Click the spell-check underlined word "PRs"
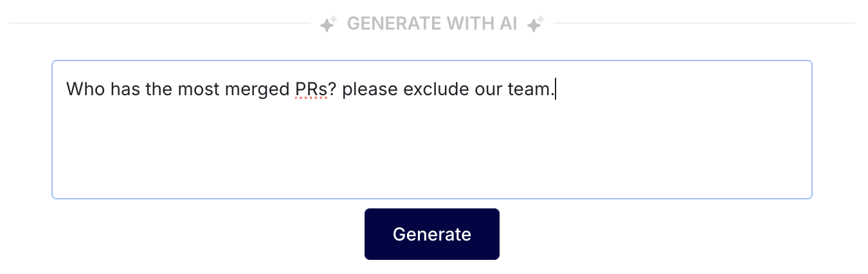Screen dimensions: 868x274 coord(311,89)
